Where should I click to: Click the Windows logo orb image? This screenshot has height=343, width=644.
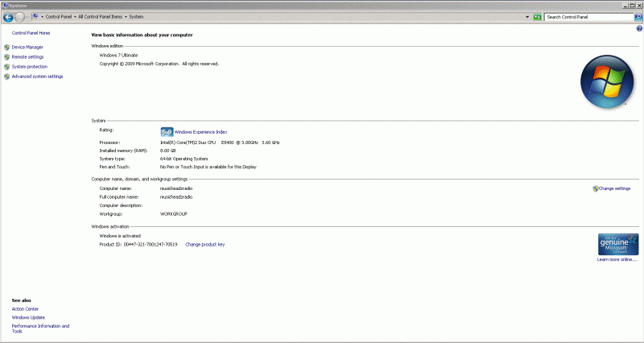(x=607, y=81)
